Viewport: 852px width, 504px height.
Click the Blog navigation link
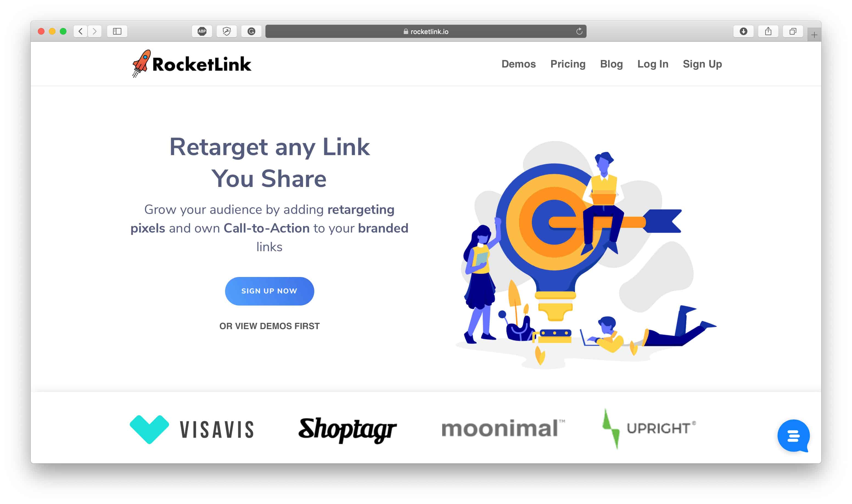pos(611,64)
